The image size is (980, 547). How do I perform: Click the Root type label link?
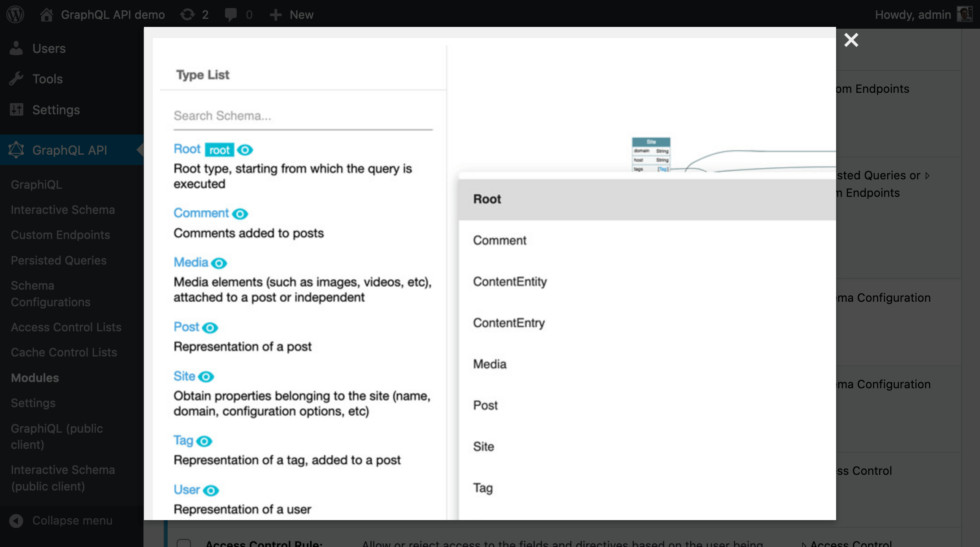coord(186,149)
